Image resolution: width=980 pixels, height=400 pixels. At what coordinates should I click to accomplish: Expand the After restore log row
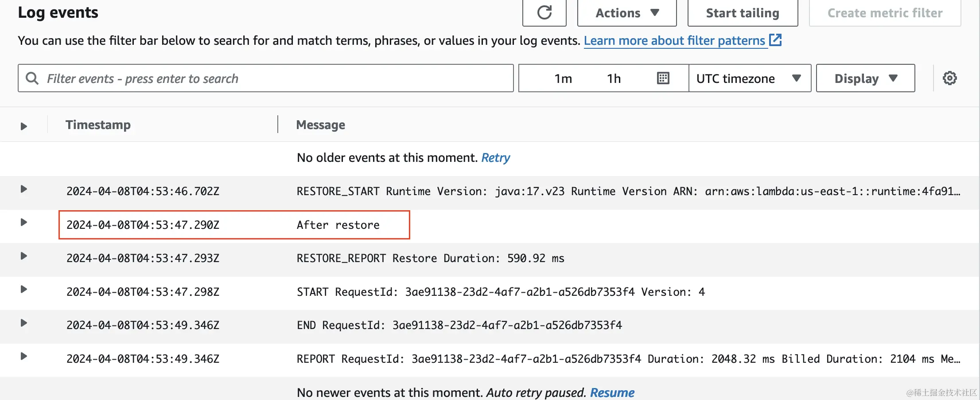coord(24,223)
